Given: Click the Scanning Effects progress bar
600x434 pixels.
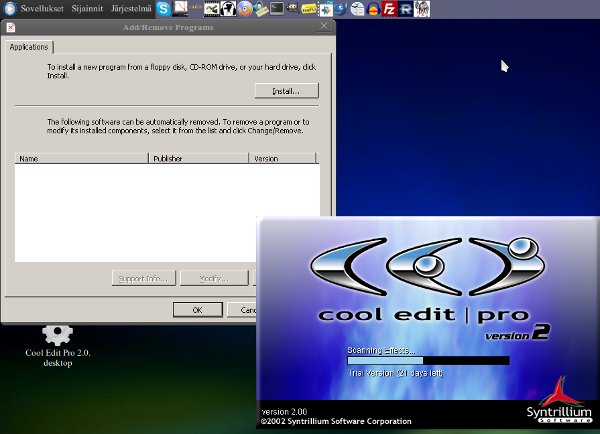Looking at the screenshot, I should pyautogui.click(x=428, y=361).
